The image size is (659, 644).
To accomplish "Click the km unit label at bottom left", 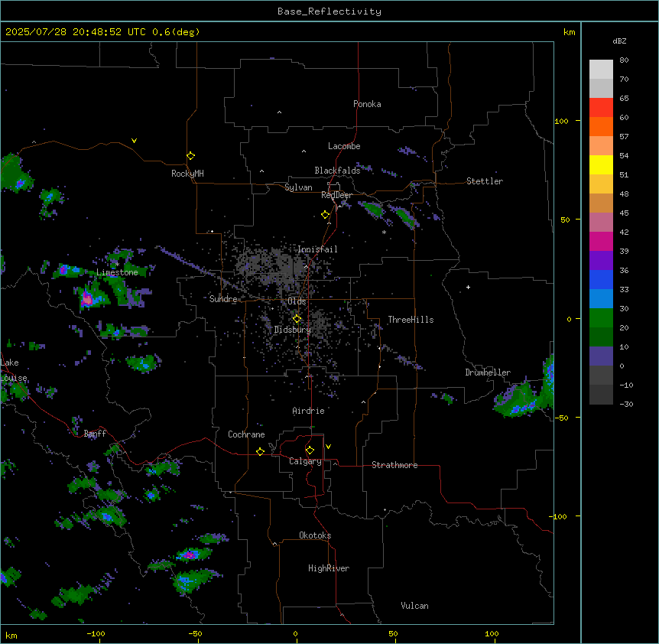I will click(11, 635).
